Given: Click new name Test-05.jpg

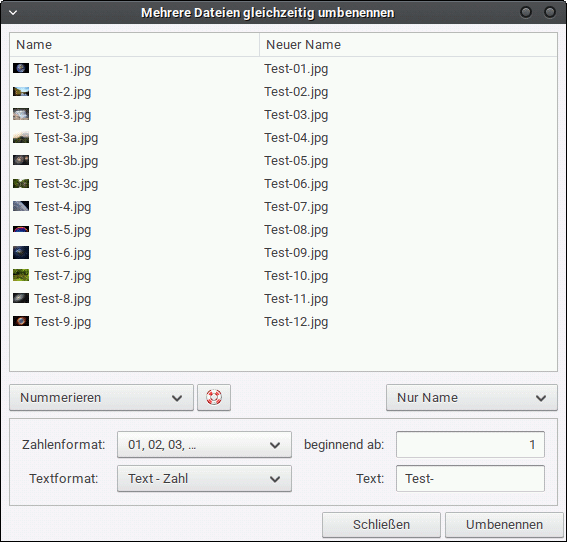Looking at the screenshot, I should coord(296,161).
